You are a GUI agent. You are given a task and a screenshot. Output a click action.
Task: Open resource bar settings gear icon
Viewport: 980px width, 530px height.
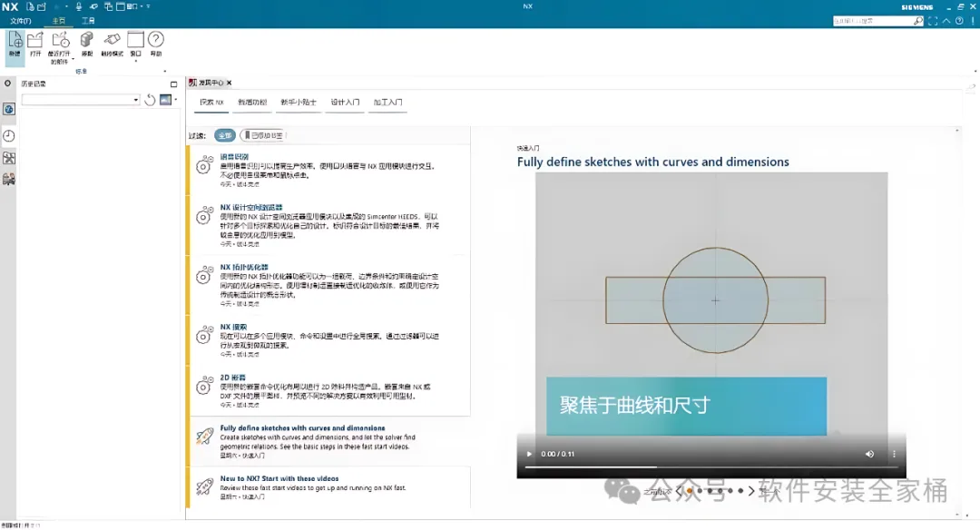[x=8, y=83]
